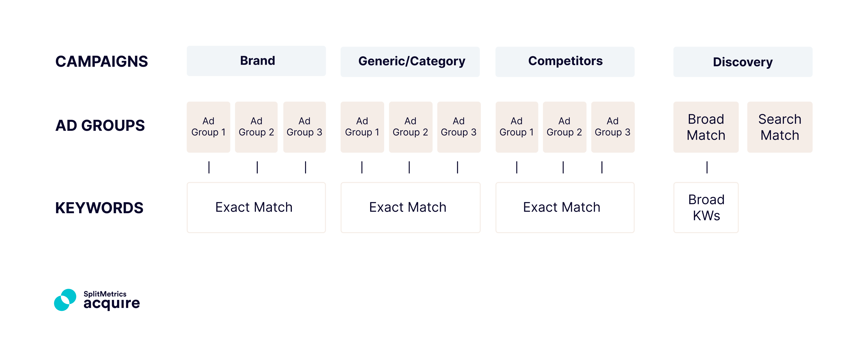Click the Competitors campaign header
Screen dimensions: 868x363
click(x=565, y=62)
